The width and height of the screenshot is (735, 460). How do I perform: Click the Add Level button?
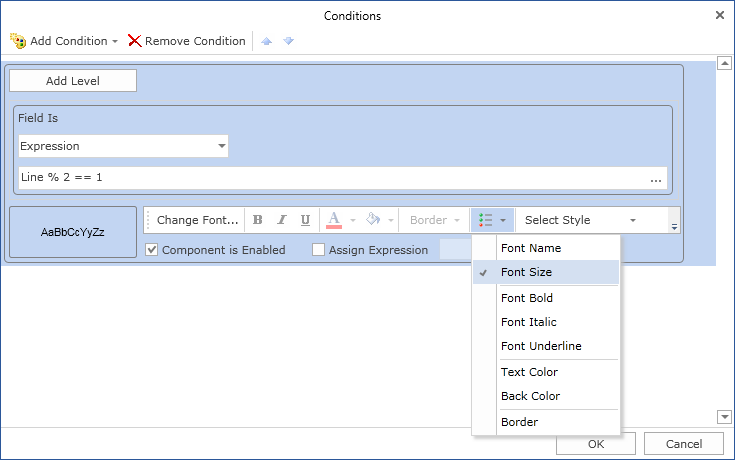point(73,81)
